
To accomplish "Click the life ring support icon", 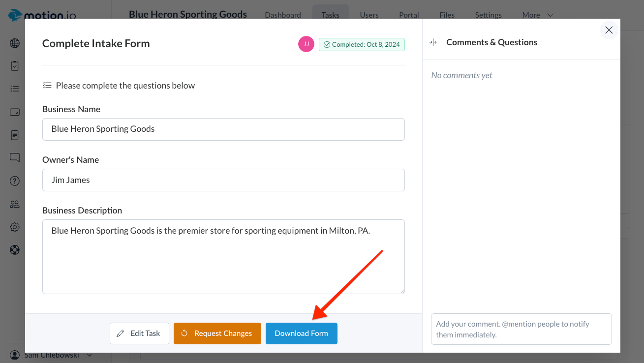I will (x=15, y=250).
